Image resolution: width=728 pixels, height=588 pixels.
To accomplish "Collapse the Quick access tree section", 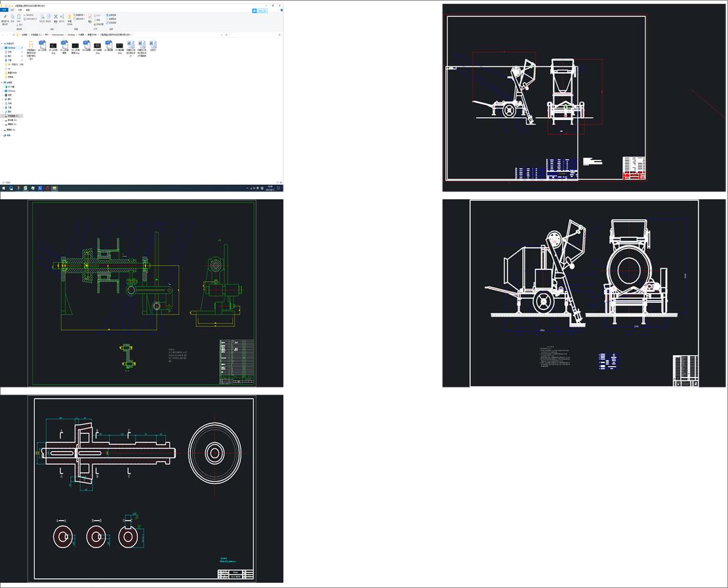I will click(2, 44).
